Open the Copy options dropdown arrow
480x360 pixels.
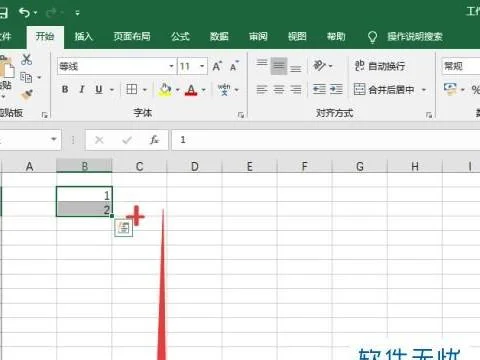pos(39,77)
